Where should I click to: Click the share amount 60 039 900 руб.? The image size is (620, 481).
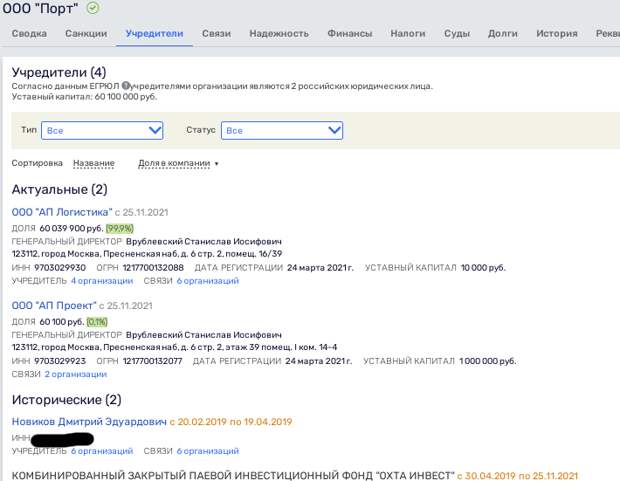(x=71, y=229)
